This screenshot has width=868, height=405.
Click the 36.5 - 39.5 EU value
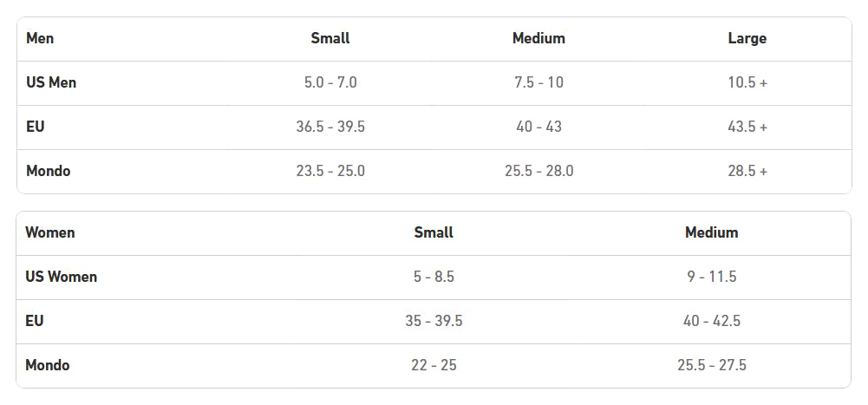click(x=330, y=127)
